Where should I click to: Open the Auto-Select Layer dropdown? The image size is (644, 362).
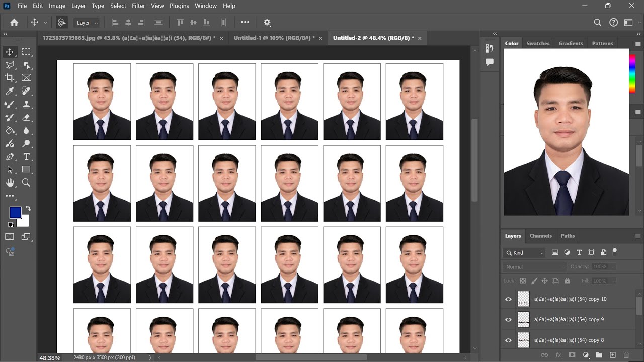coord(88,23)
